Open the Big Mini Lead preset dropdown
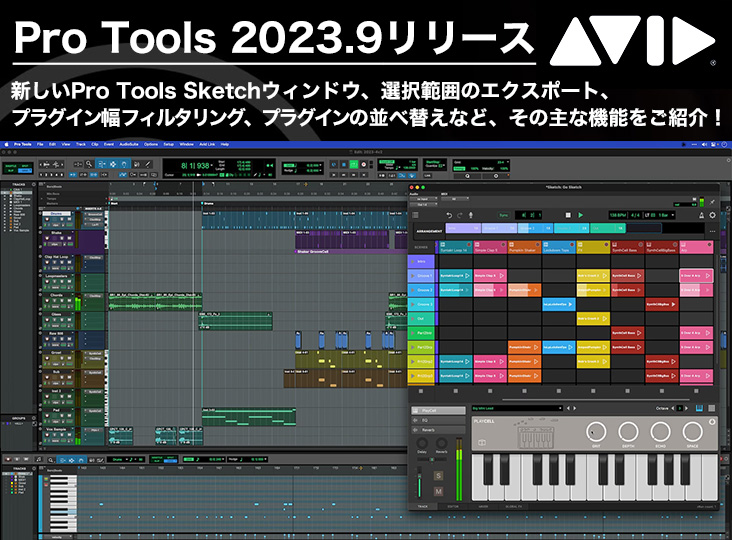The height and width of the screenshot is (540, 732). (517, 408)
